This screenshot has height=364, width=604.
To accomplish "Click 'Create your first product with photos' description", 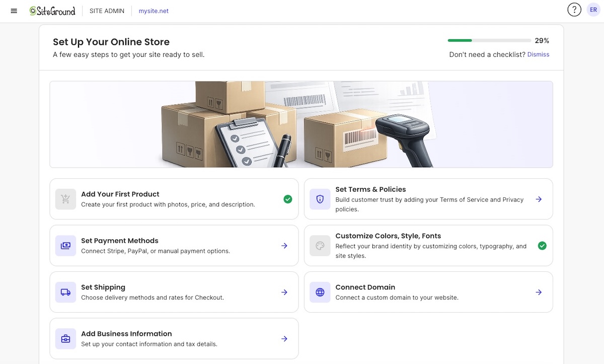I will [168, 204].
